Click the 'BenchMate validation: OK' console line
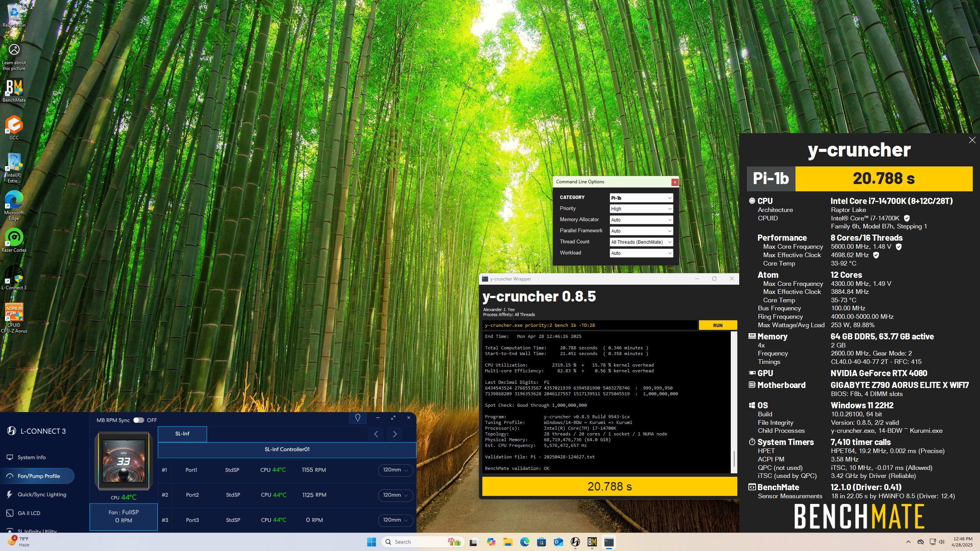 pos(517,468)
